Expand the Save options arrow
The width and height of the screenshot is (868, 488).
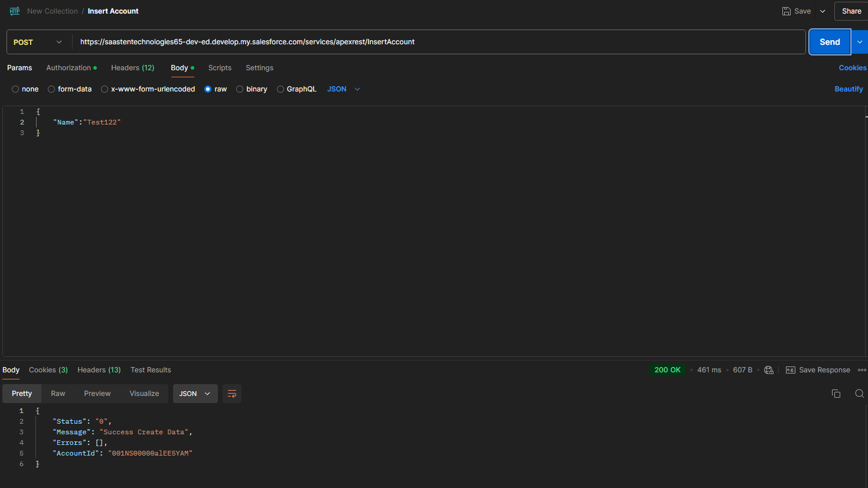pyautogui.click(x=823, y=11)
